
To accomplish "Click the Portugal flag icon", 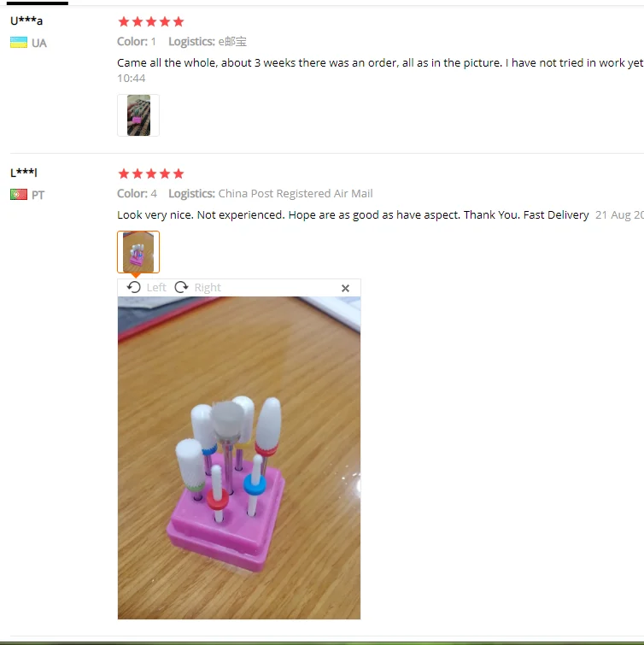I will point(19,194).
